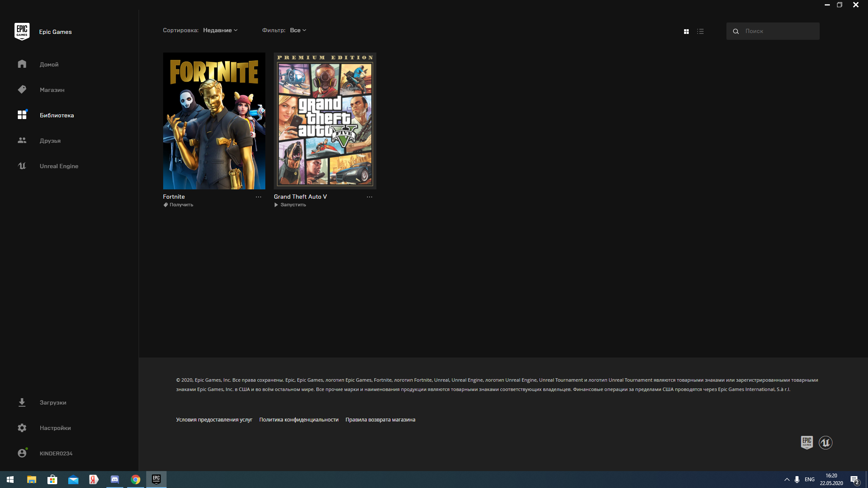Open Discord from taskbar
This screenshot has height=488, width=868.
coord(114,480)
